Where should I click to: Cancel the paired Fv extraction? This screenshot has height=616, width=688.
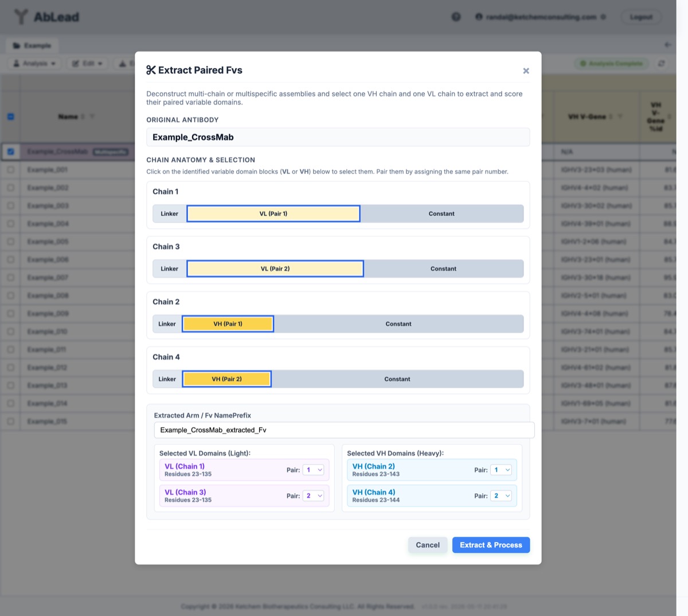pyautogui.click(x=428, y=545)
